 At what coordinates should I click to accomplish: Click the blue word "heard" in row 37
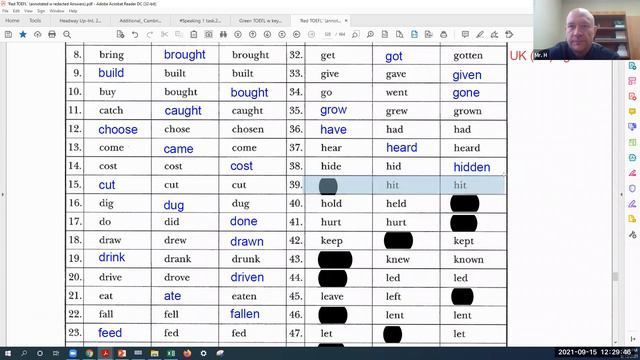pos(402,147)
